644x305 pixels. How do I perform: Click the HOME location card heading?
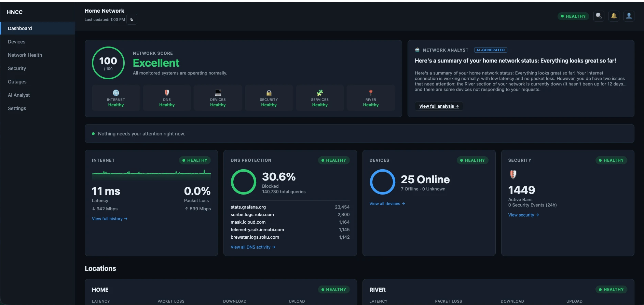point(100,290)
